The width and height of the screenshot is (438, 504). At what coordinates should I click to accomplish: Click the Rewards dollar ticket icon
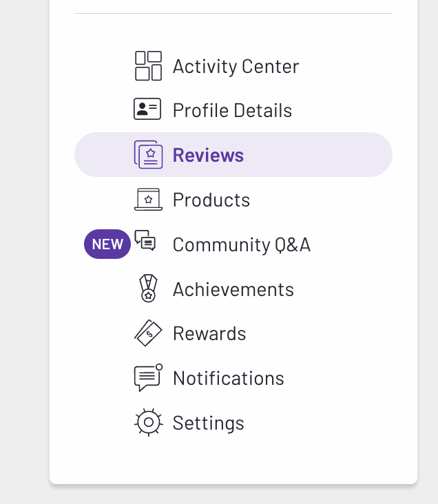coord(148,333)
